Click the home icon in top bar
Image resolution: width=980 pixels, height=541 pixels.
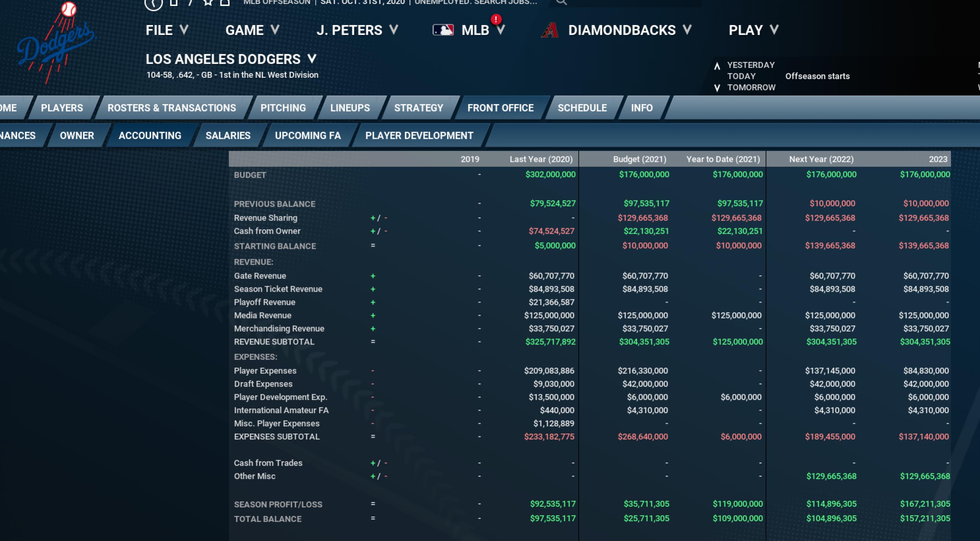(x=225, y=2)
